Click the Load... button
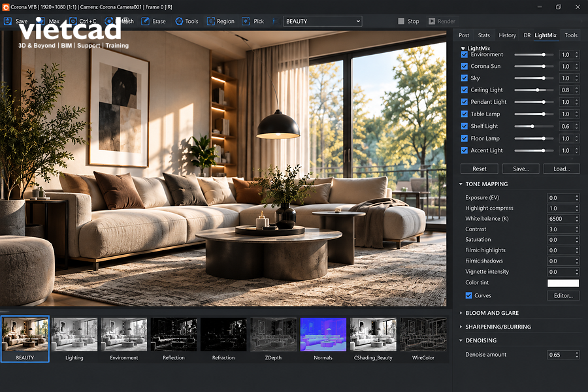The image size is (588, 392). coord(561,169)
